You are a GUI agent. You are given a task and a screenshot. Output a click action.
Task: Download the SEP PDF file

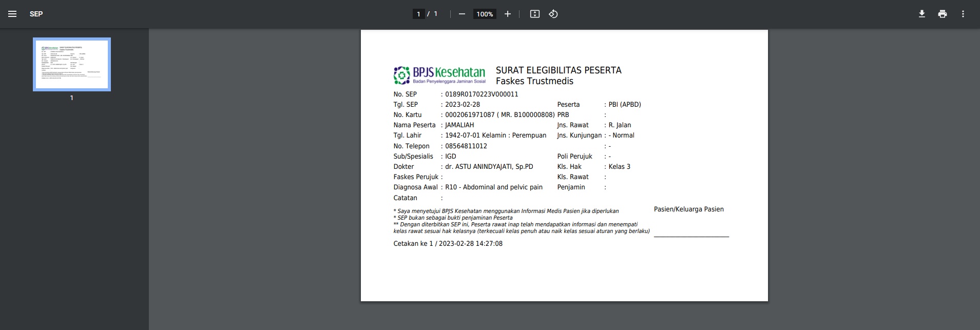tap(922, 14)
